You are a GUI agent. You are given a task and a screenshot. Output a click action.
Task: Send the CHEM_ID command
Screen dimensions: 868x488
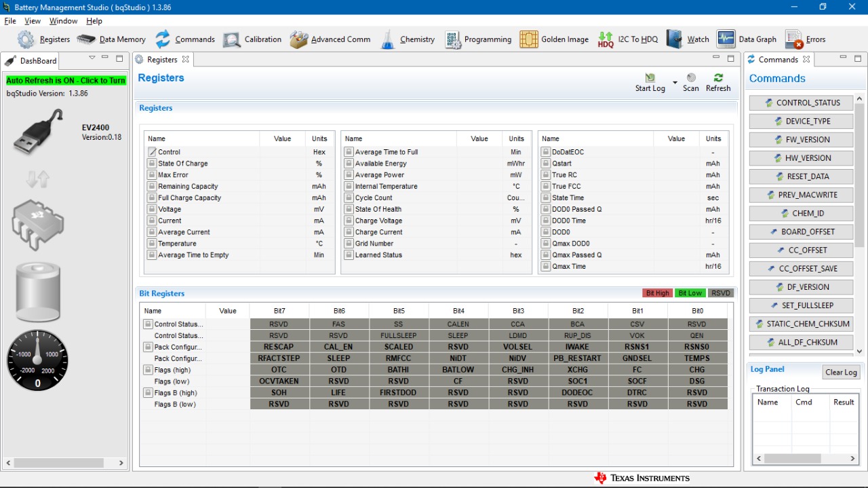click(802, 213)
